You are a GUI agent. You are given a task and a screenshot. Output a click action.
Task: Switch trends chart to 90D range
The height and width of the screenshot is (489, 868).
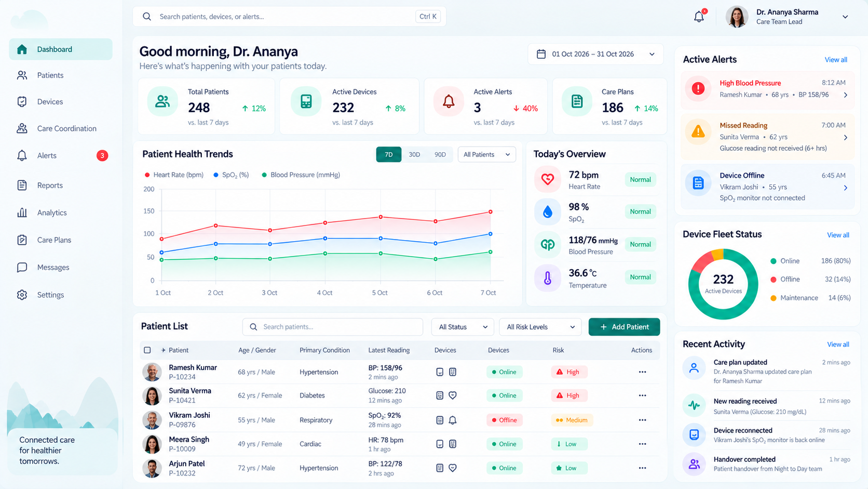tap(440, 154)
